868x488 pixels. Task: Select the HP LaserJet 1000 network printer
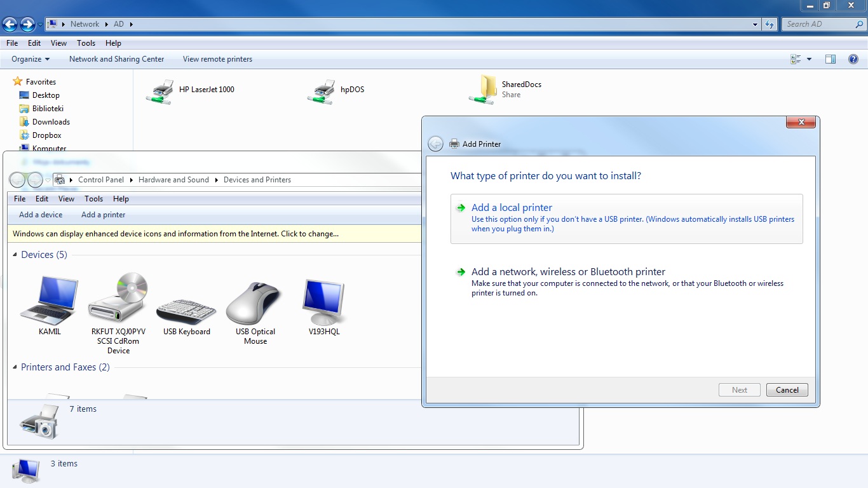tap(160, 91)
